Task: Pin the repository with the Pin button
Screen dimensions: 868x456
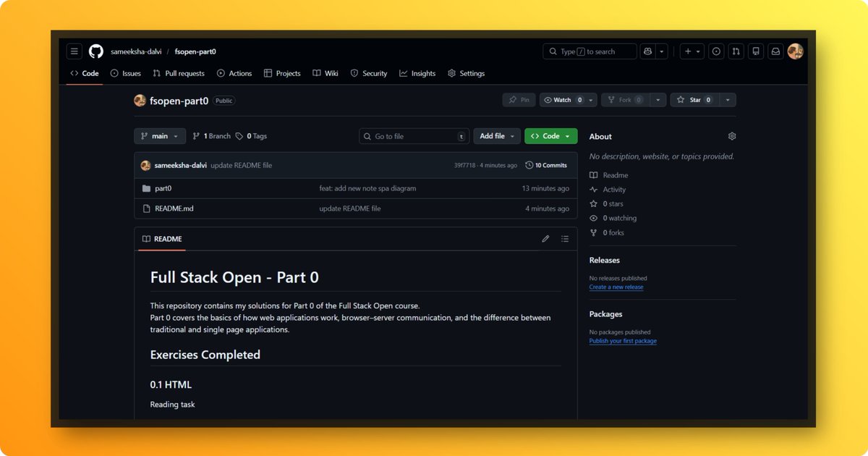Action: [519, 100]
